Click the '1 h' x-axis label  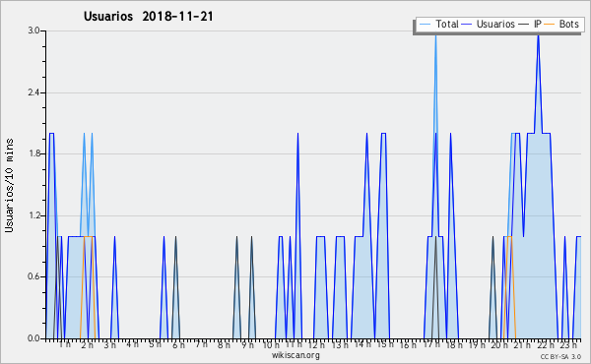(65, 344)
